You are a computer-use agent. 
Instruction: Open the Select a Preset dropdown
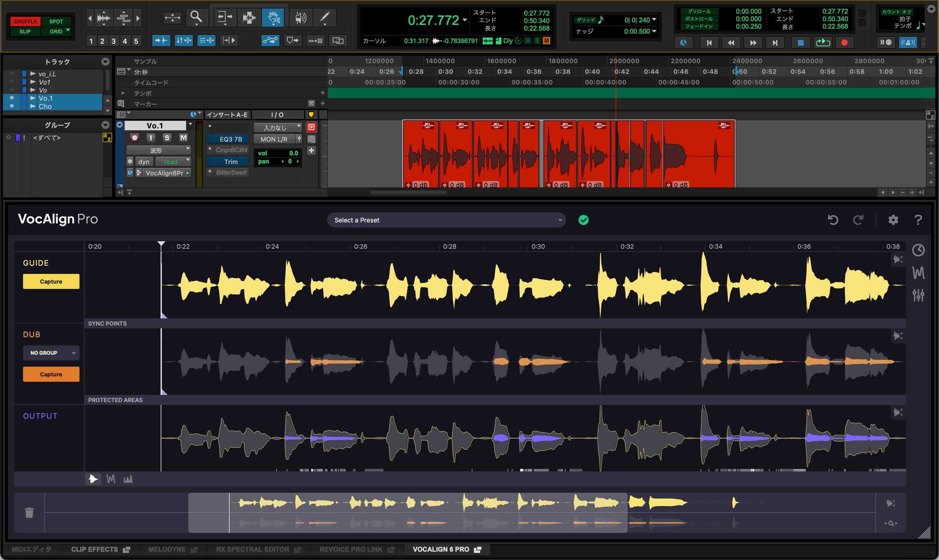point(446,220)
